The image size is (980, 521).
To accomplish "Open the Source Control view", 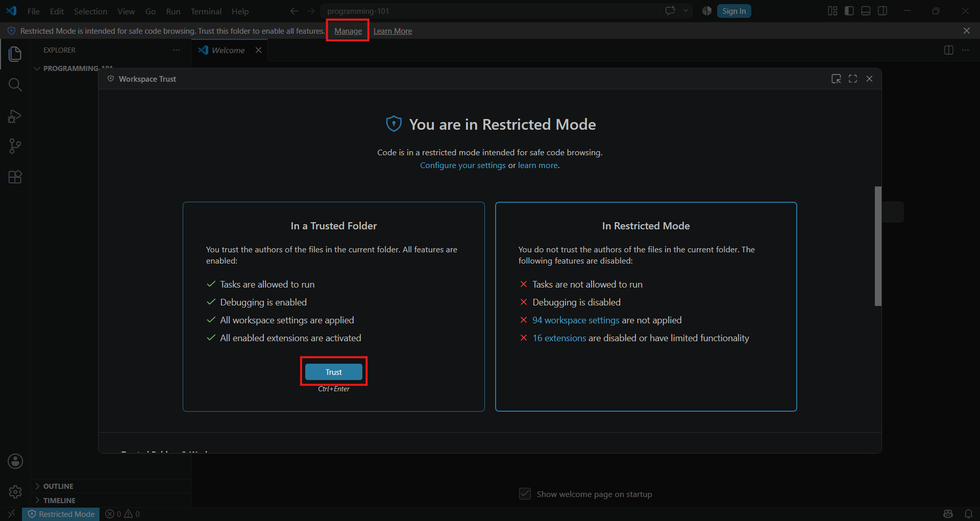I will point(15,147).
